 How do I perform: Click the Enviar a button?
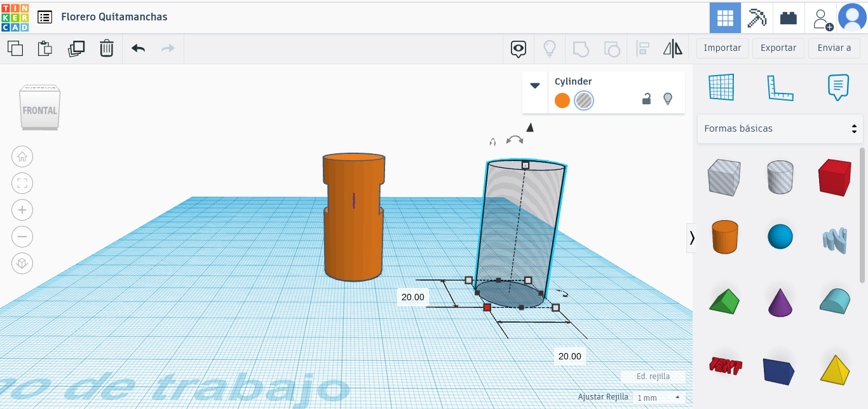pos(834,48)
